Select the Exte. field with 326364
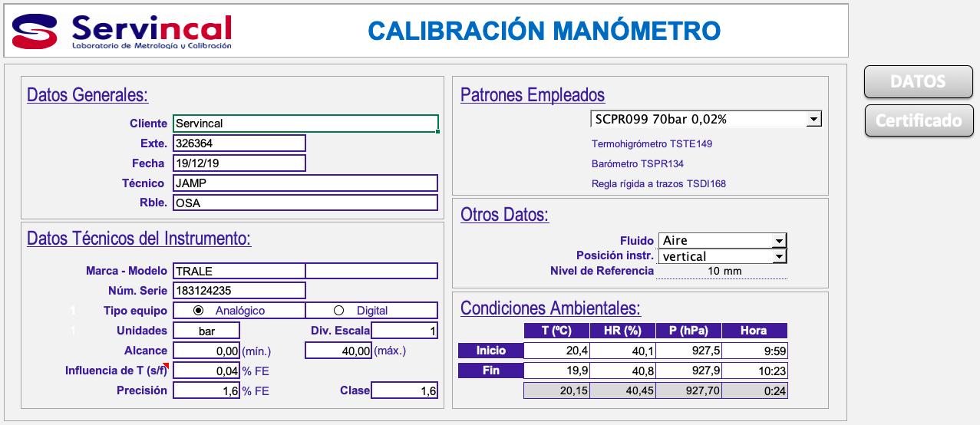This screenshot has width=980, height=425. (x=239, y=143)
